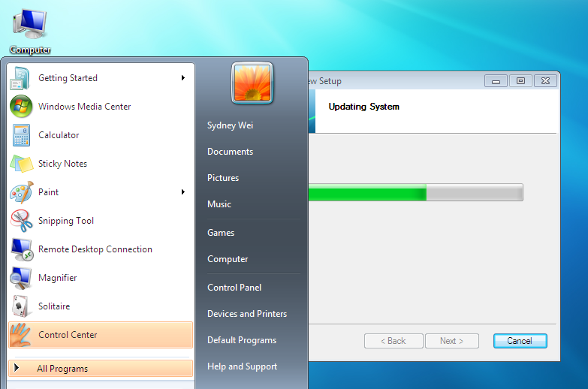Minimize the Setup window
Screen dimensions: 588x389
point(496,80)
